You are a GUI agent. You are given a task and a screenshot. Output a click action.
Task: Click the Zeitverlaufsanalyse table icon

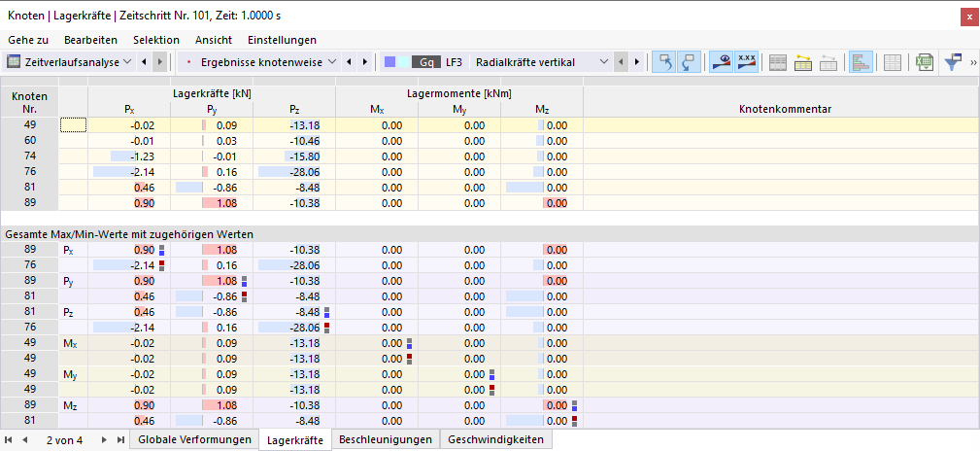(x=14, y=62)
